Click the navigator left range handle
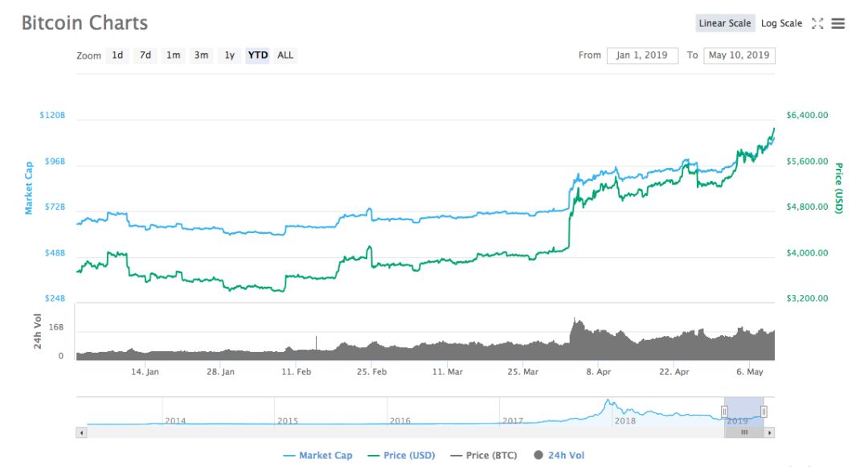868x467 pixels. pyautogui.click(x=724, y=412)
